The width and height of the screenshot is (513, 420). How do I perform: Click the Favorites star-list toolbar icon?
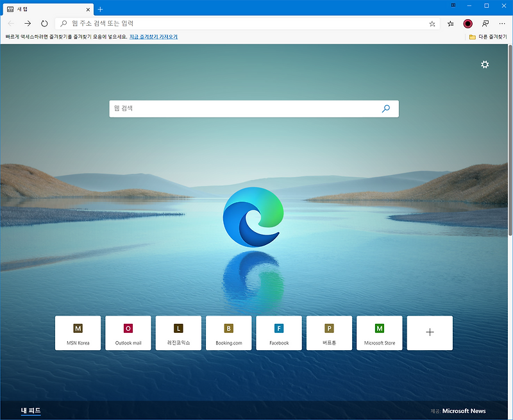tap(451, 24)
